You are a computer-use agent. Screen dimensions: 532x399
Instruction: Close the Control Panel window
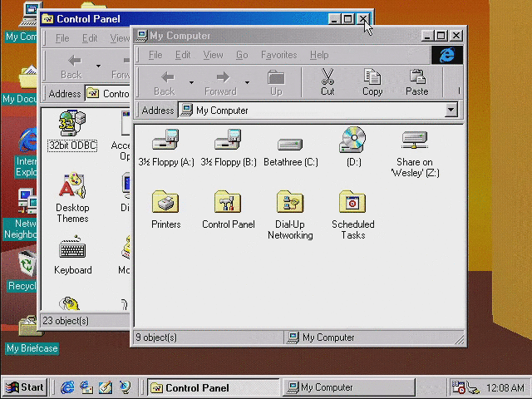363,19
